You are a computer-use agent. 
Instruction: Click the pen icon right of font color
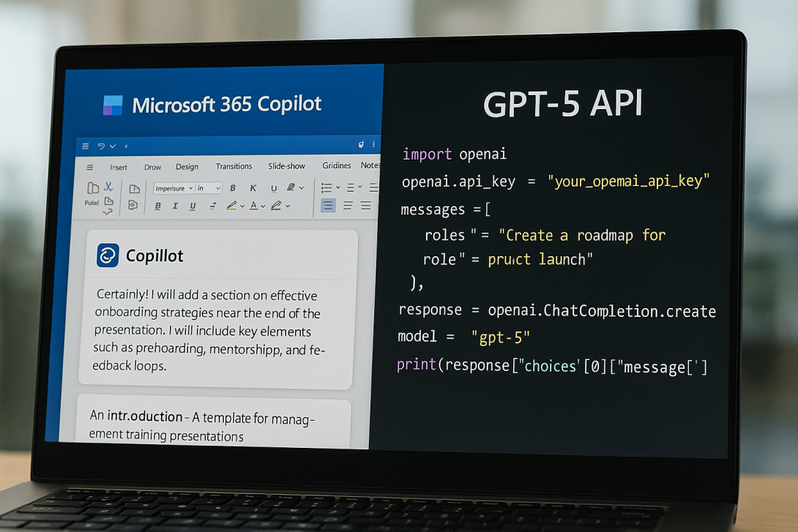(x=276, y=206)
